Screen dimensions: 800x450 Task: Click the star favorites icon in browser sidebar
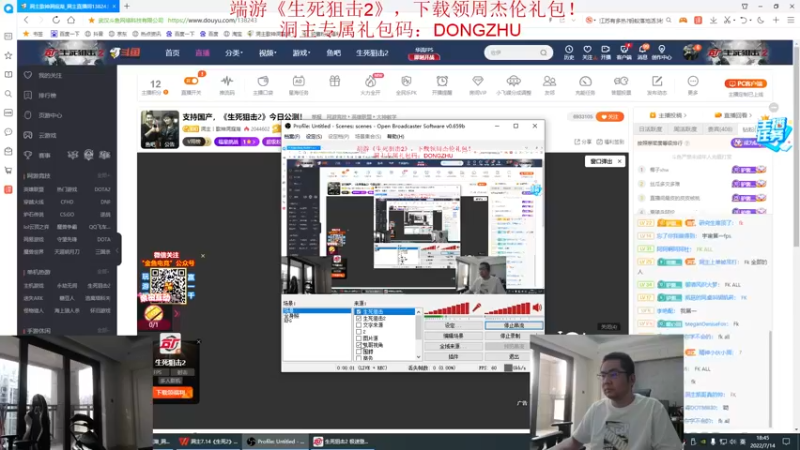point(8,55)
